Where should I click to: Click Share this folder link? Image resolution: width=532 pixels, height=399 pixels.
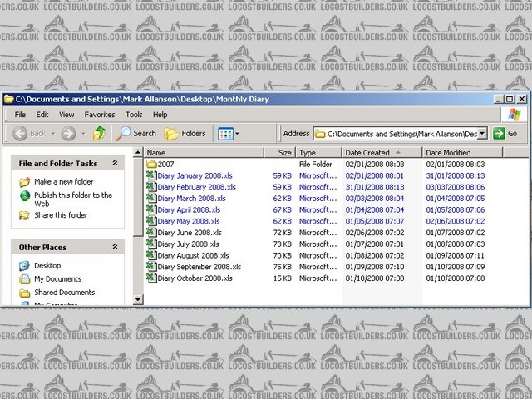tap(60, 215)
